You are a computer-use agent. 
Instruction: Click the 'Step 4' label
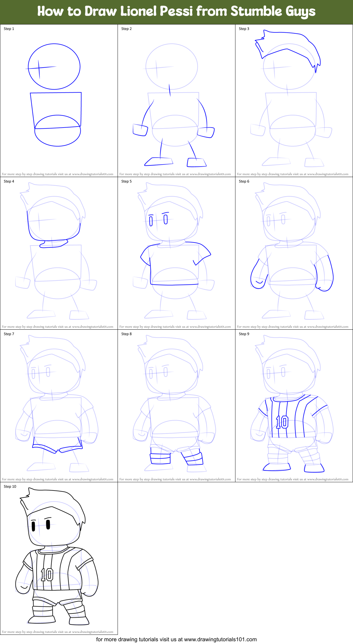(9, 181)
